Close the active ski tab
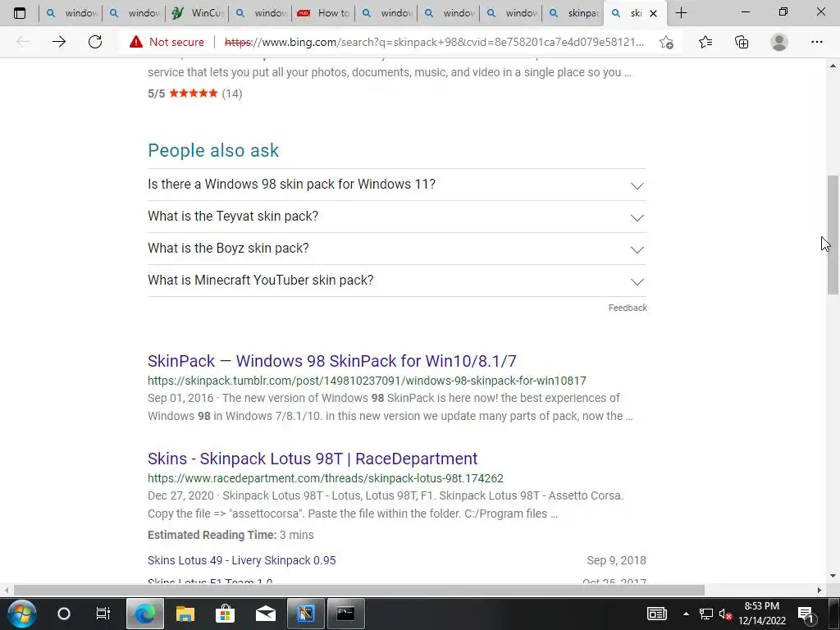This screenshot has height=630, width=840. tap(653, 13)
